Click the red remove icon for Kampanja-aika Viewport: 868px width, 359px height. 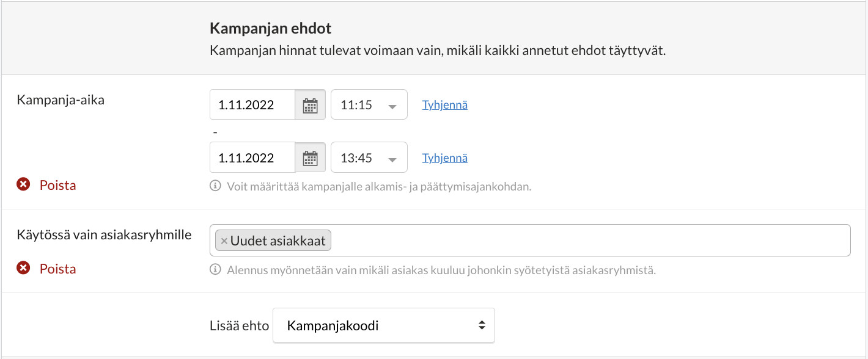(23, 185)
